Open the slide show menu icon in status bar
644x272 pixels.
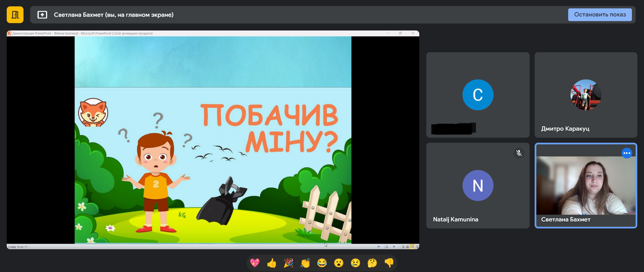pos(386,247)
